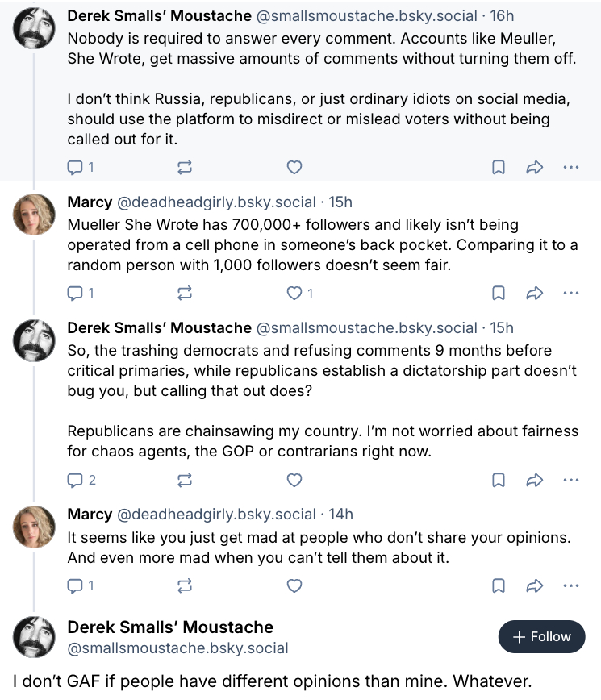This screenshot has width=601, height=700.
Task: Bookmark Derek's top post about misleading voters
Action: click(x=499, y=168)
